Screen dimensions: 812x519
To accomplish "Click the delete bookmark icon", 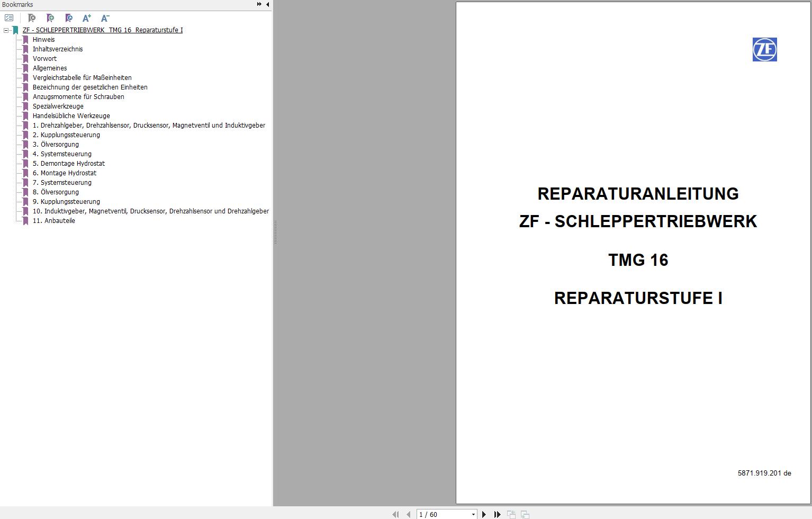I will [32, 18].
